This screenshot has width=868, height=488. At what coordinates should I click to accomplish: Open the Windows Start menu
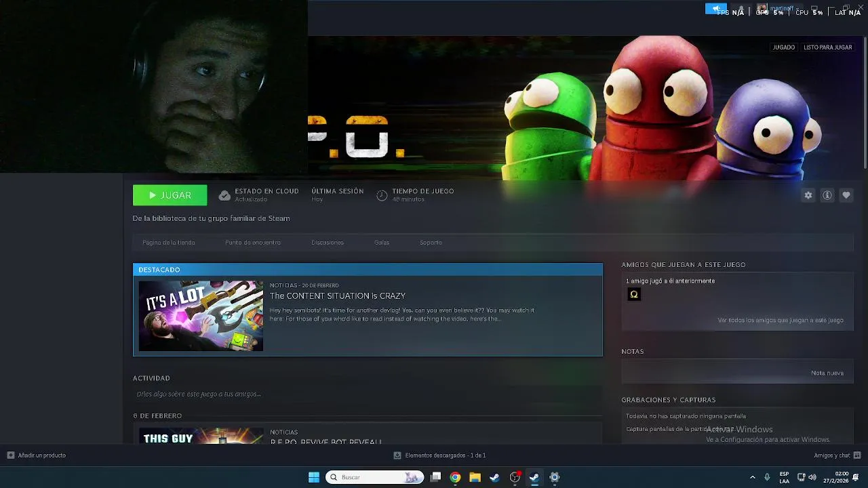(314, 477)
